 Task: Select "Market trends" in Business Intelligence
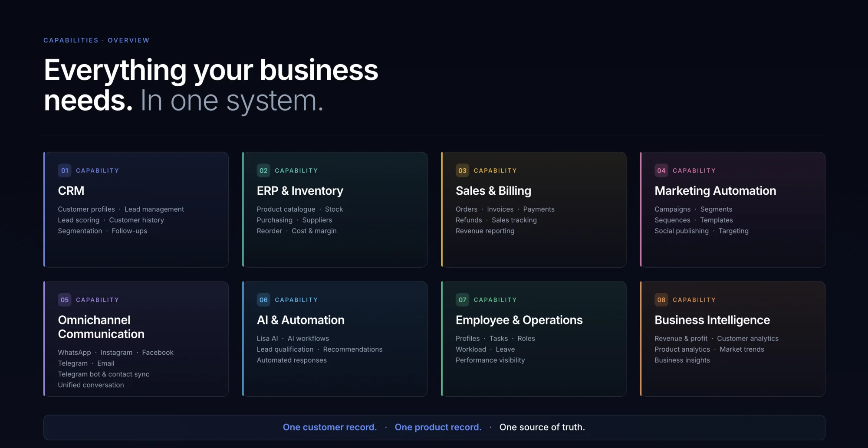pos(742,349)
